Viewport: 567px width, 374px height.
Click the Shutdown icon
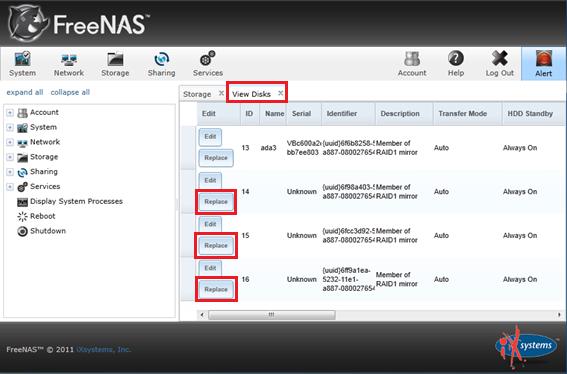[x=22, y=231]
